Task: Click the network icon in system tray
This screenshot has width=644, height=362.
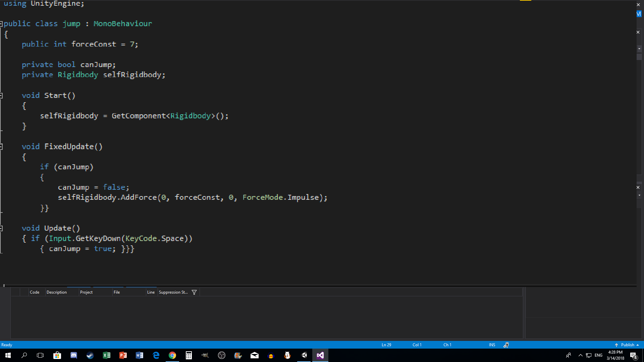Action: (x=589, y=355)
